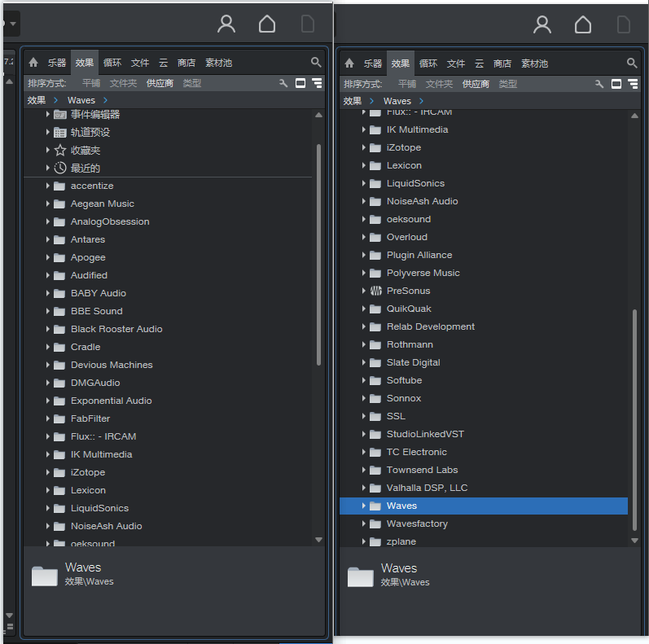Expand the Plugin Alliance folder arrow
This screenshot has width=649, height=644.
364,255
